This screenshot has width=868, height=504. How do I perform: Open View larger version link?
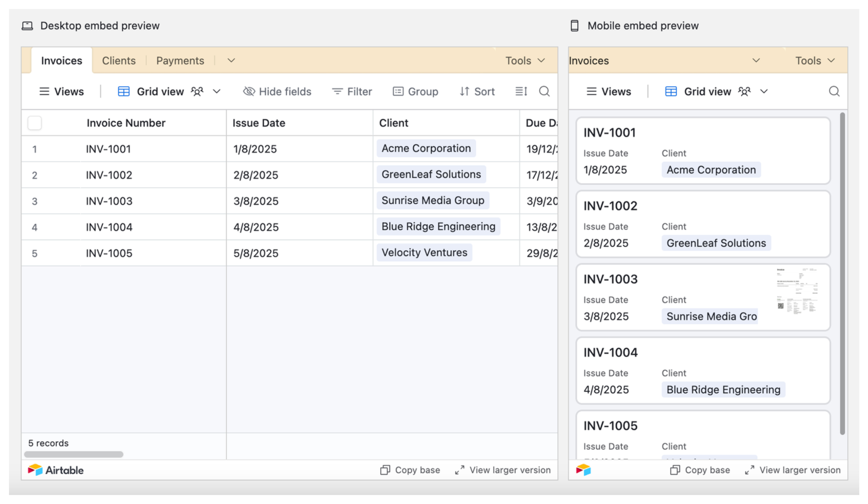(x=503, y=470)
